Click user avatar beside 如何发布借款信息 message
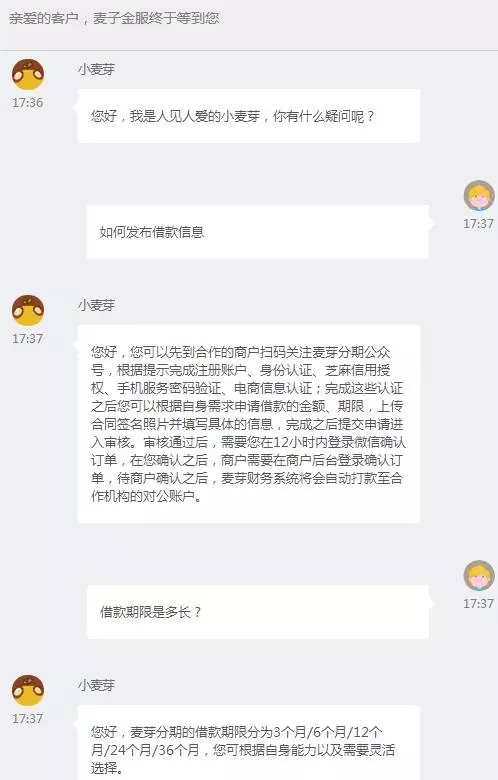 479,196
